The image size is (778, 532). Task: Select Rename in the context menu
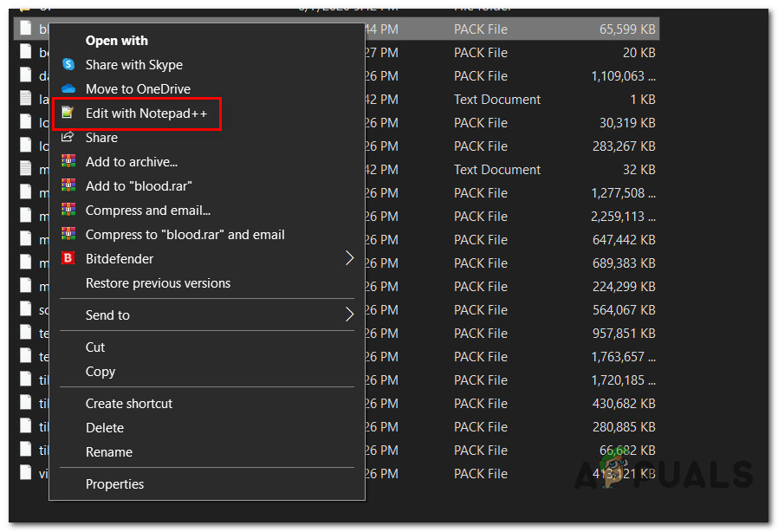pos(108,452)
